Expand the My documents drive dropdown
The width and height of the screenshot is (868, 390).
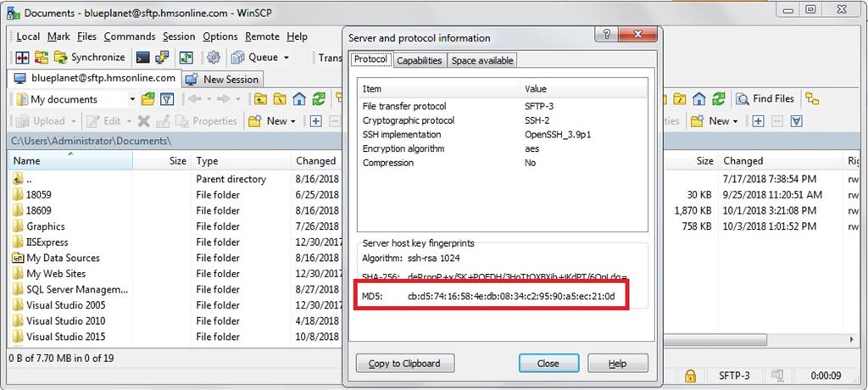tap(132, 100)
